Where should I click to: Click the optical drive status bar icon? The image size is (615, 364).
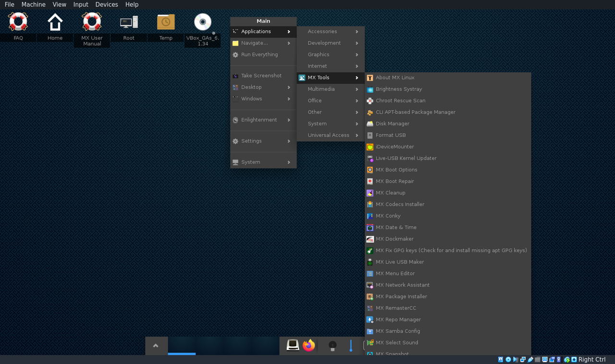click(x=508, y=359)
